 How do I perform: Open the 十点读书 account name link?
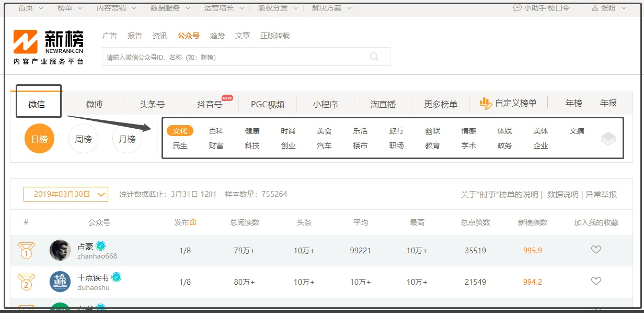(93, 277)
